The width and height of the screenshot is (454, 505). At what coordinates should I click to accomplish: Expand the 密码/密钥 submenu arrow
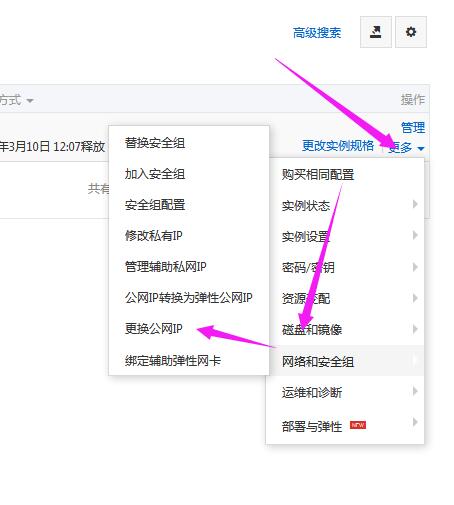click(x=415, y=267)
